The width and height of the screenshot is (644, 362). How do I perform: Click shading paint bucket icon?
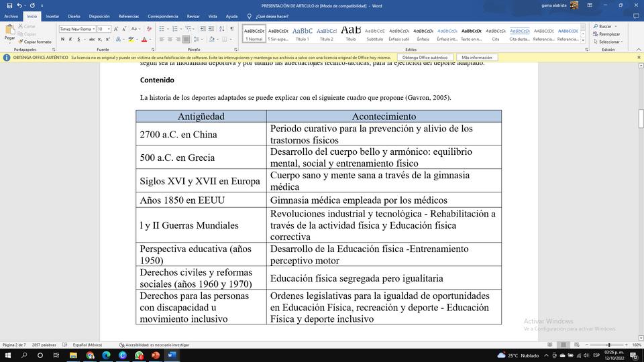[x=211, y=40]
